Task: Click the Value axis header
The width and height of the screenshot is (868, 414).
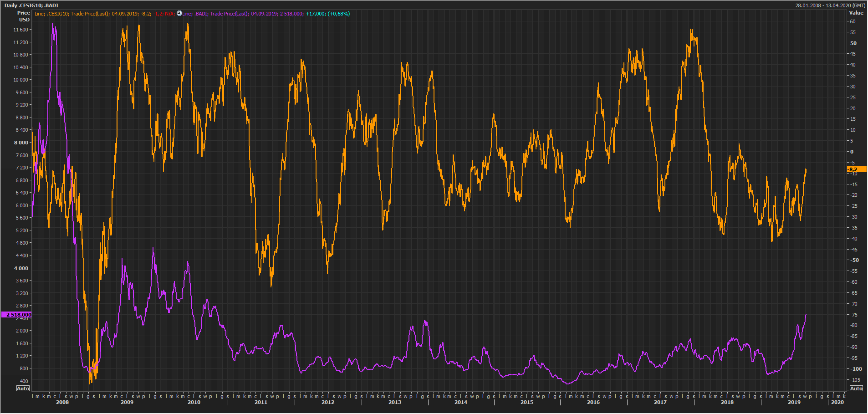Action: pos(856,13)
